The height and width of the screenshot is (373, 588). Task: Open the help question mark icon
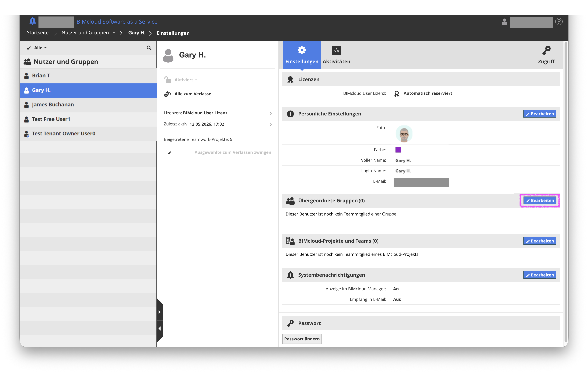559,22
